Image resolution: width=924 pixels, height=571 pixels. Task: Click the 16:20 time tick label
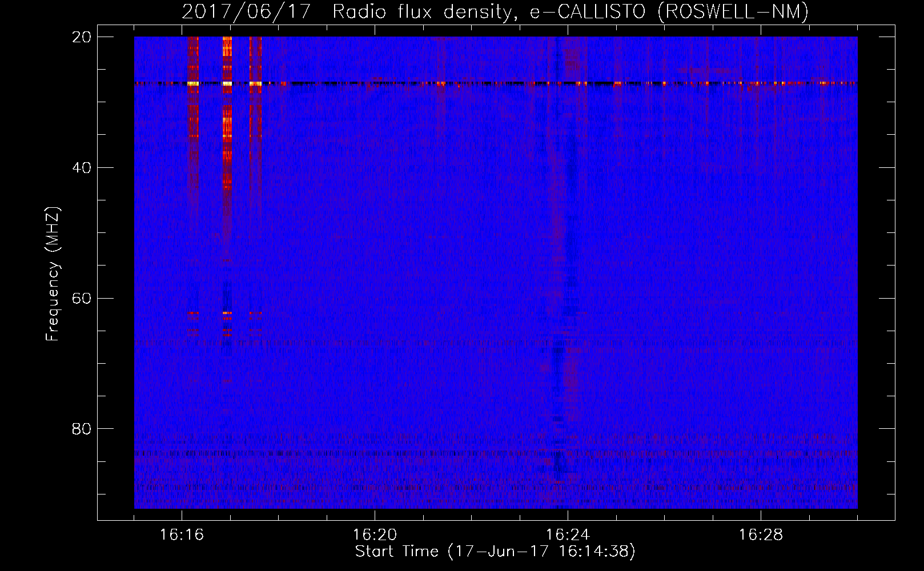[375, 535]
